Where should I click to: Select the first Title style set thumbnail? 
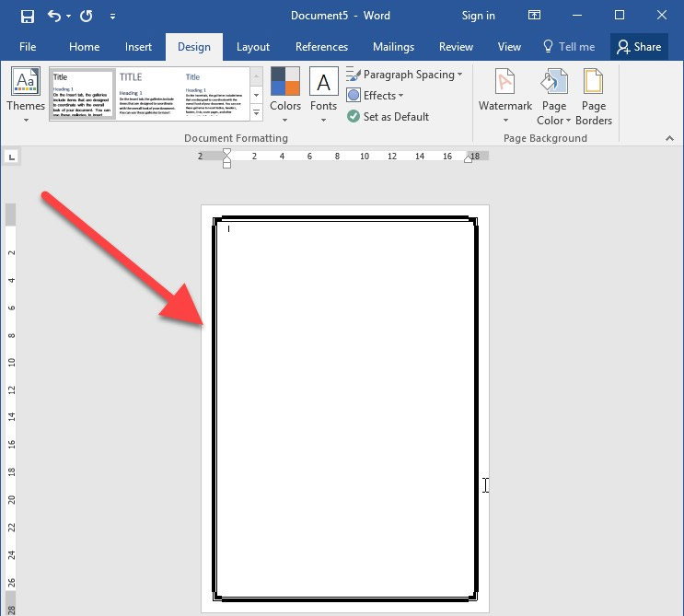82,94
